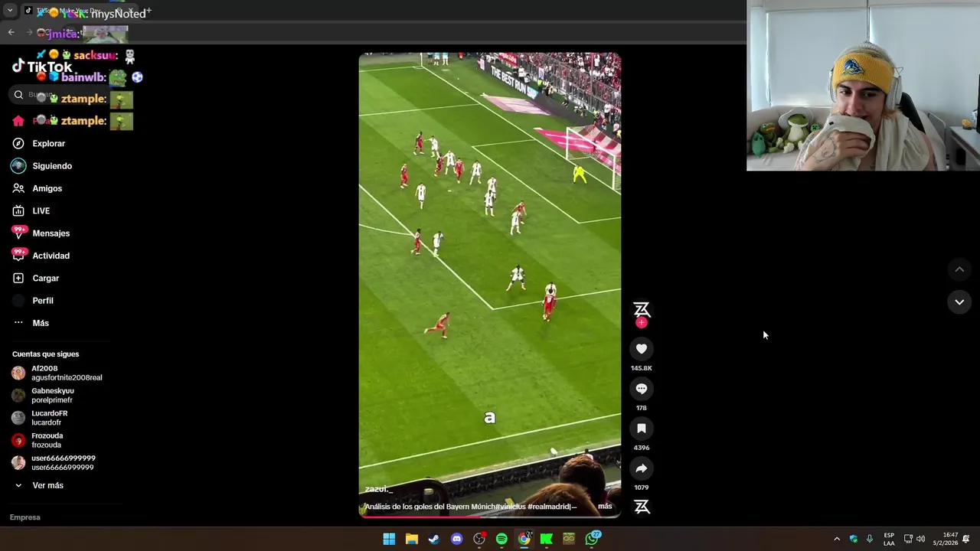
Task: Open File Explorer from the taskbar
Action: click(x=411, y=539)
